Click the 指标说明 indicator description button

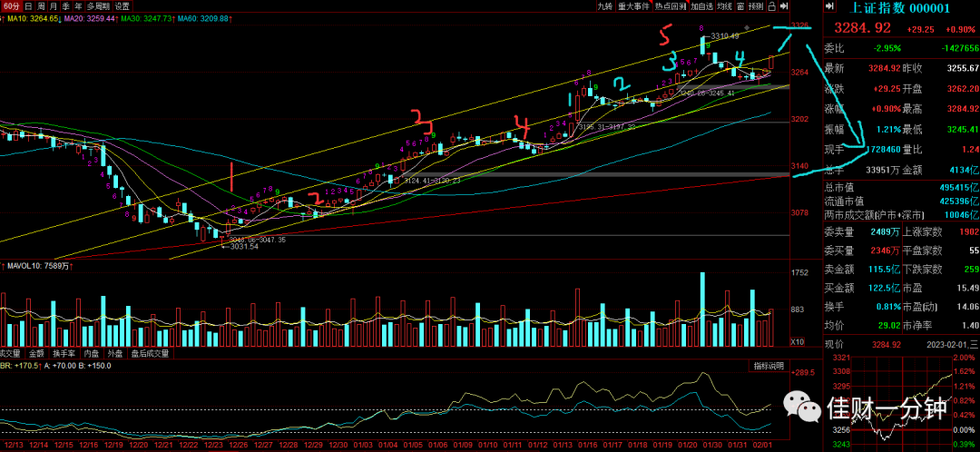point(769,366)
